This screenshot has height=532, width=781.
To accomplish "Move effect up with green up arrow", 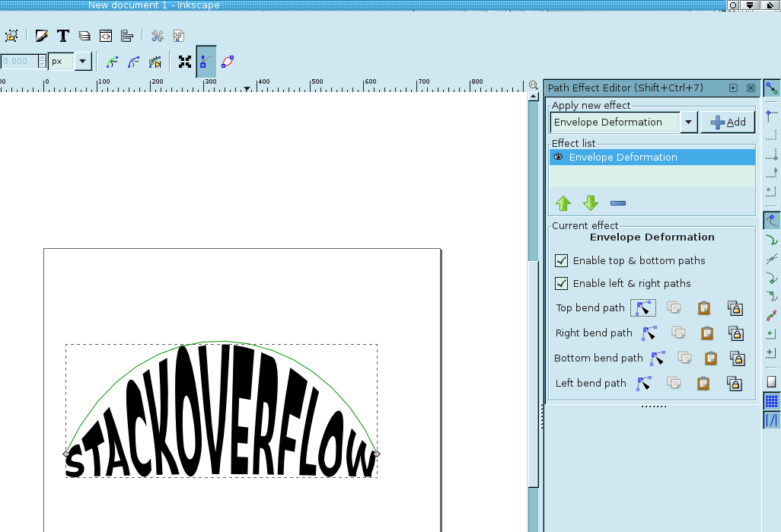I will click(x=563, y=202).
